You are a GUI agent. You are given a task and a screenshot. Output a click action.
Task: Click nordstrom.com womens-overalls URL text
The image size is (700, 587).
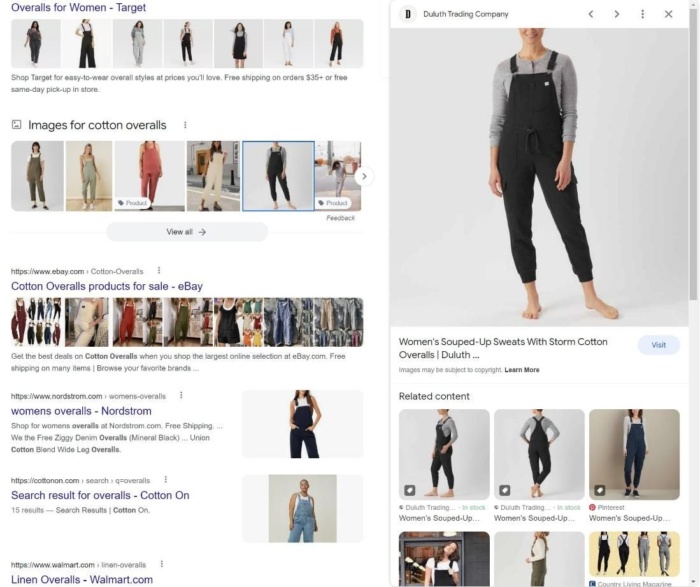[88, 396]
